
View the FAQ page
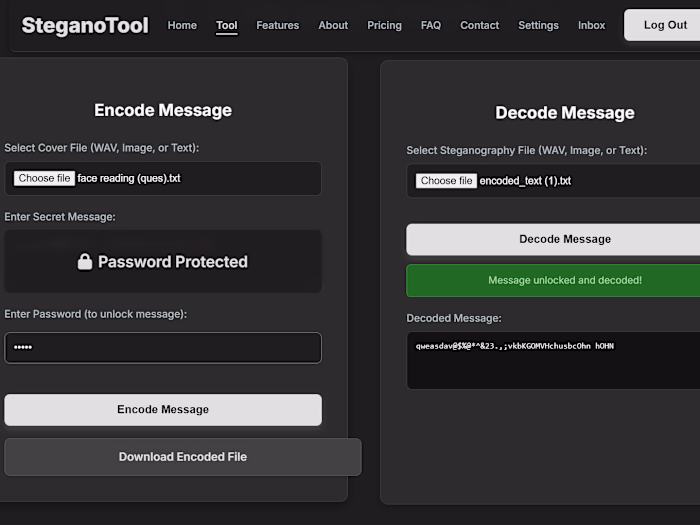(x=431, y=25)
